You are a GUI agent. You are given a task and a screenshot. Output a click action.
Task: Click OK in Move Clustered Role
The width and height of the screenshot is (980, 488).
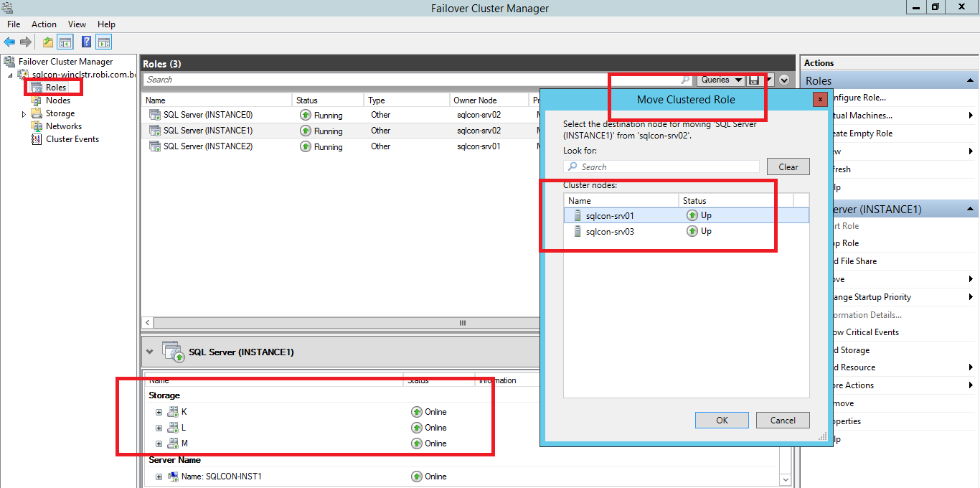pyautogui.click(x=722, y=421)
